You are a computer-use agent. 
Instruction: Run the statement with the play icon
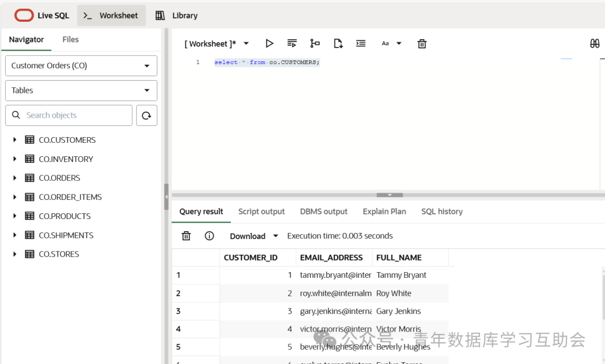point(269,44)
